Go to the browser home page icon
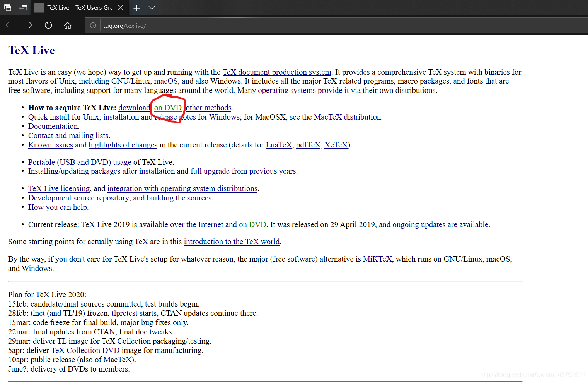The image size is (588, 382). coord(68,26)
